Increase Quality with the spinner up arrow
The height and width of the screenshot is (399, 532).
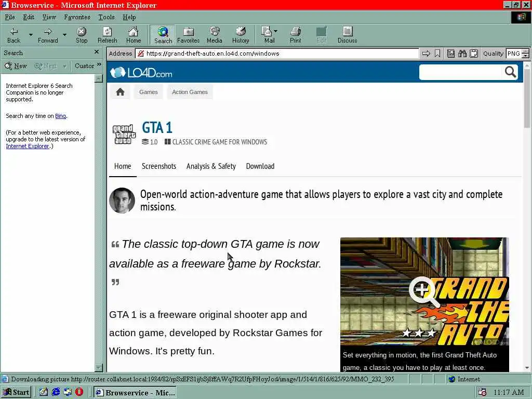point(526,51)
